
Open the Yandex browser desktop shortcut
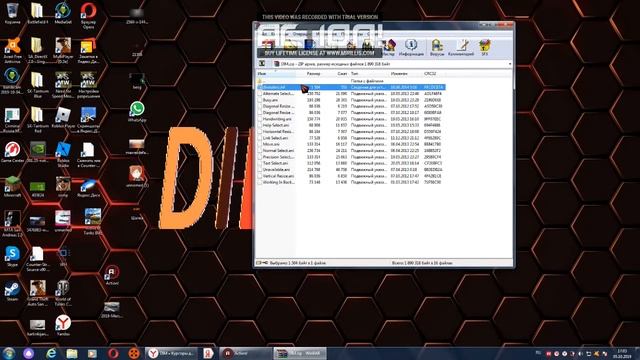point(63,325)
